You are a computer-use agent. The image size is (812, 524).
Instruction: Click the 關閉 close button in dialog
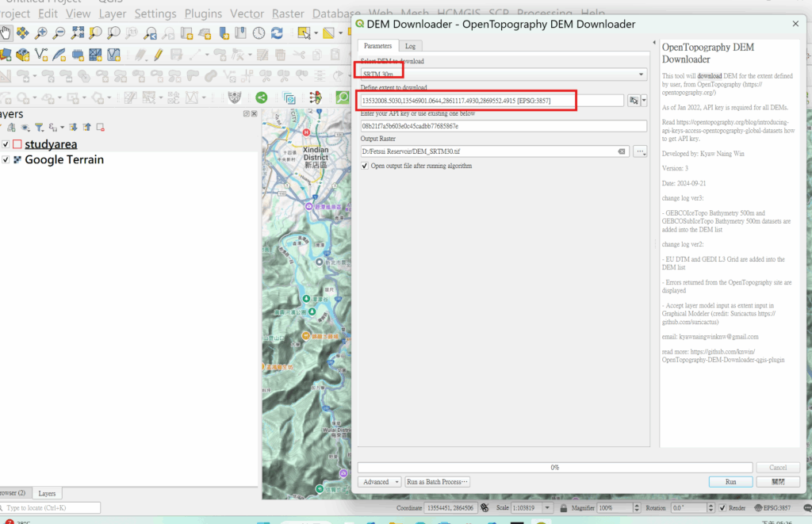pos(778,482)
